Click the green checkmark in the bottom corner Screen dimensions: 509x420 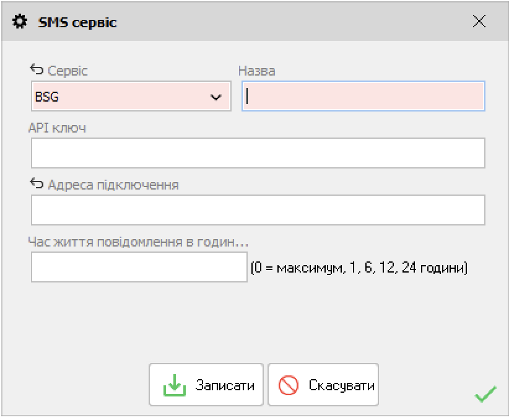pyautogui.click(x=485, y=392)
